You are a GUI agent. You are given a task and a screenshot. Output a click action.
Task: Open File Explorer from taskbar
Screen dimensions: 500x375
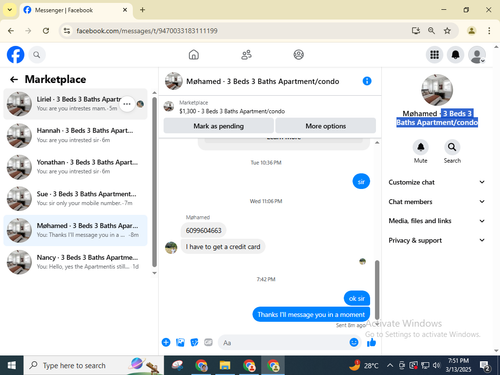click(225, 365)
